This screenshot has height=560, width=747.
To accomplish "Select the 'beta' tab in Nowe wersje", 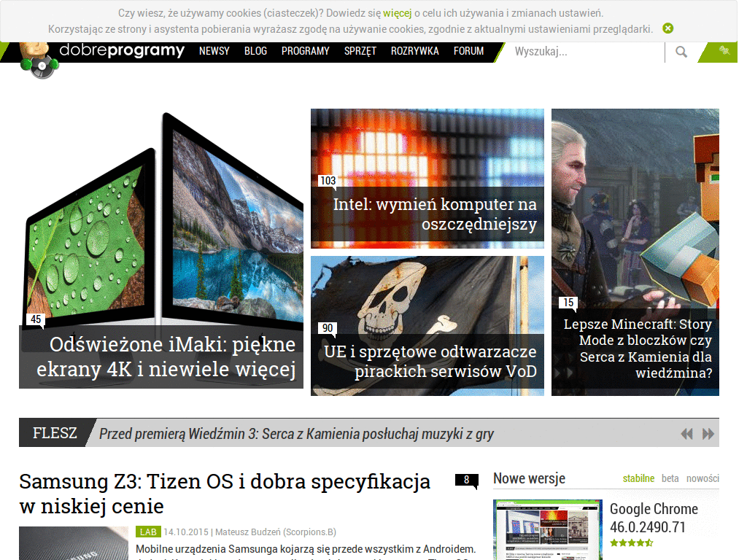I will (670, 478).
